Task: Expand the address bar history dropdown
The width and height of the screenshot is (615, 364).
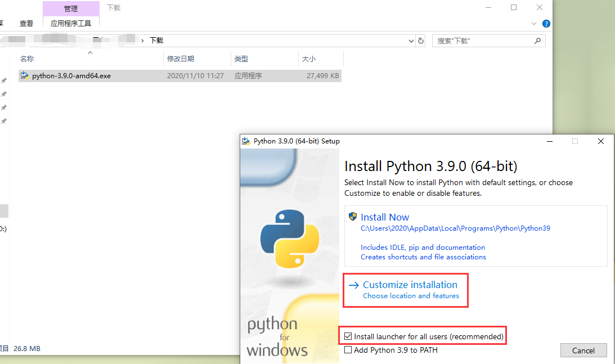Action: tap(411, 41)
